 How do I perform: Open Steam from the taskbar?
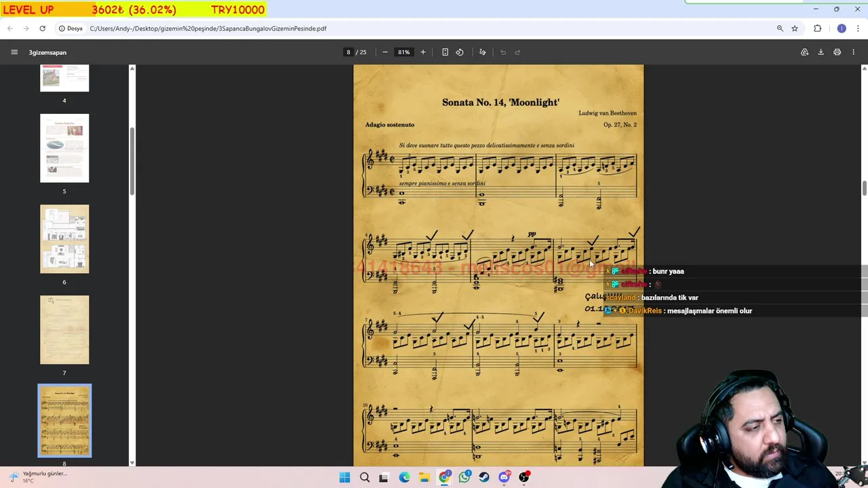[x=484, y=477]
